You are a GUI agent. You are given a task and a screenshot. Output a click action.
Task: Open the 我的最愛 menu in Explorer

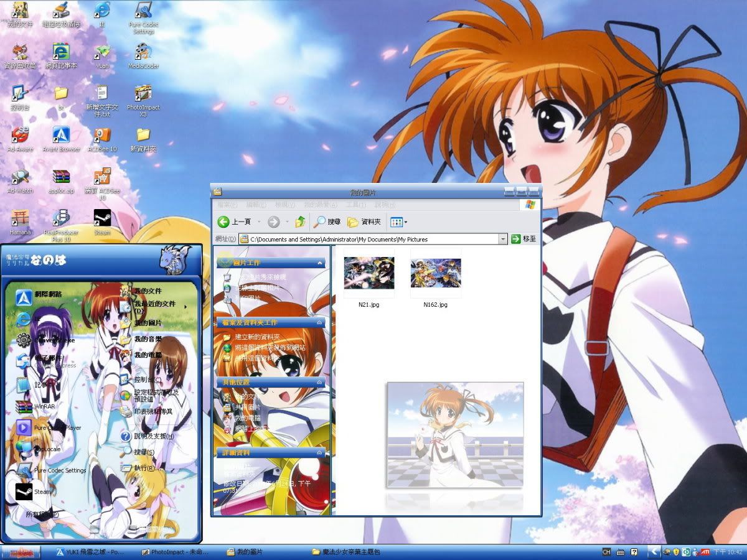click(321, 205)
